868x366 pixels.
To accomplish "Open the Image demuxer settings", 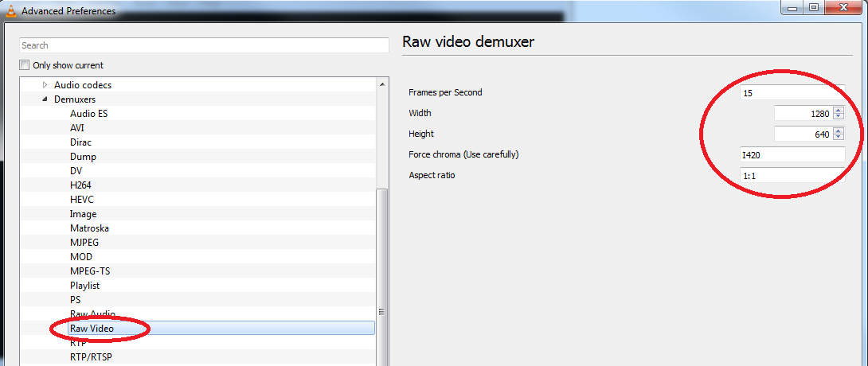I will point(83,214).
